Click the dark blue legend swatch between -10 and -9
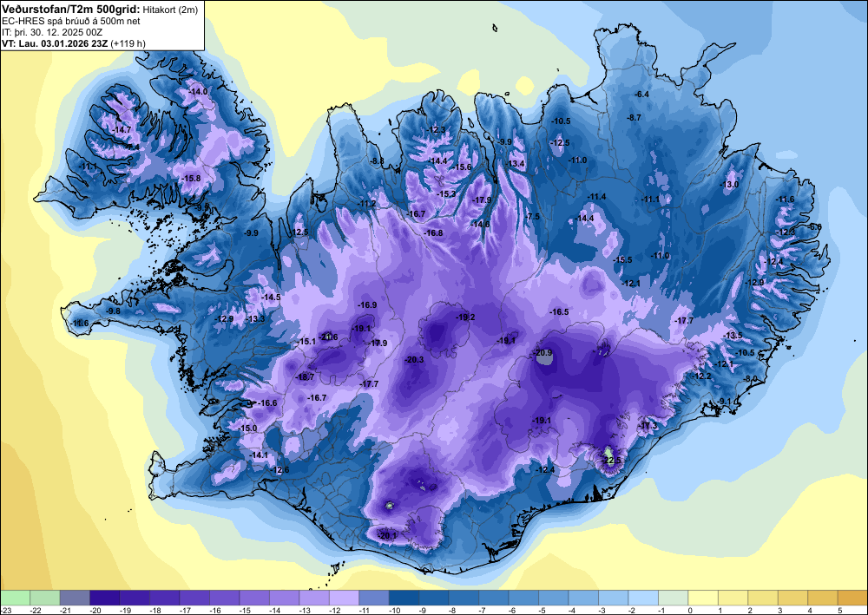 (404, 598)
